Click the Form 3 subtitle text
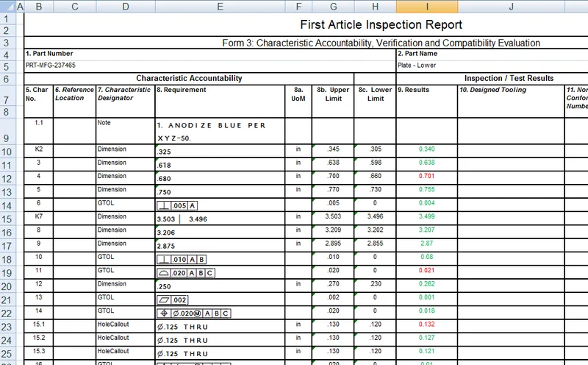Image resolution: width=588 pixels, height=365 pixels. tap(381, 43)
